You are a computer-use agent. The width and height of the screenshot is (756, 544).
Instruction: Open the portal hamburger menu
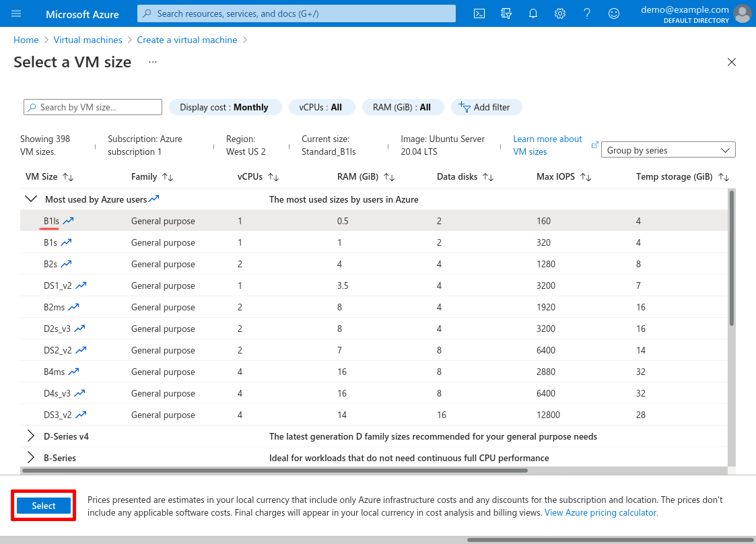pos(16,13)
